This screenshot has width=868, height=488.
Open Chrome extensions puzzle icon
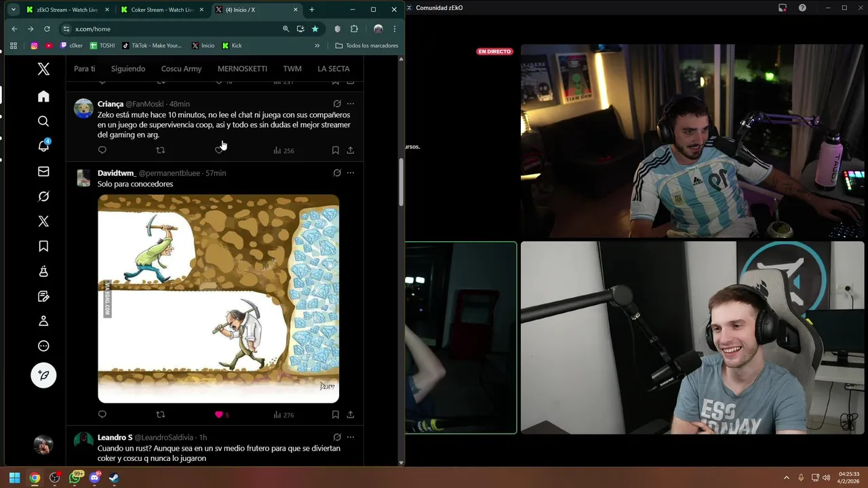tap(354, 28)
